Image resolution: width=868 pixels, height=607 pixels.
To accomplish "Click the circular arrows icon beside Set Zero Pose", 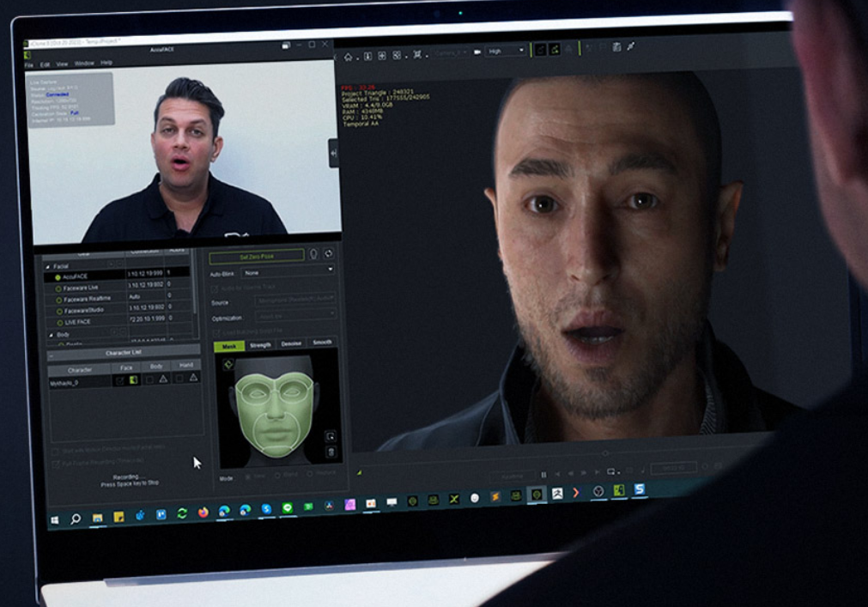I will click(x=328, y=253).
